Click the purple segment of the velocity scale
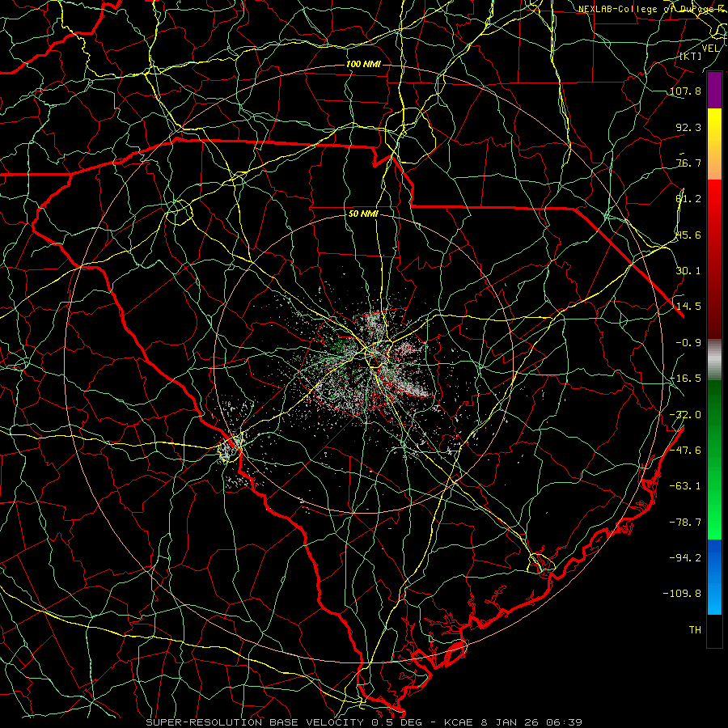Screen dimensions: 728x728 point(714,90)
